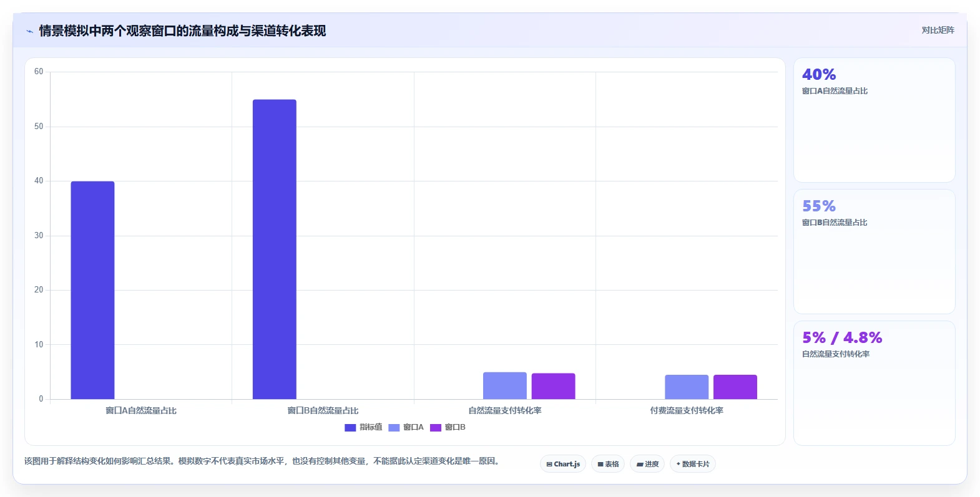Open the 55% data card
This screenshot has width=980, height=497.
pyautogui.click(x=875, y=252)
